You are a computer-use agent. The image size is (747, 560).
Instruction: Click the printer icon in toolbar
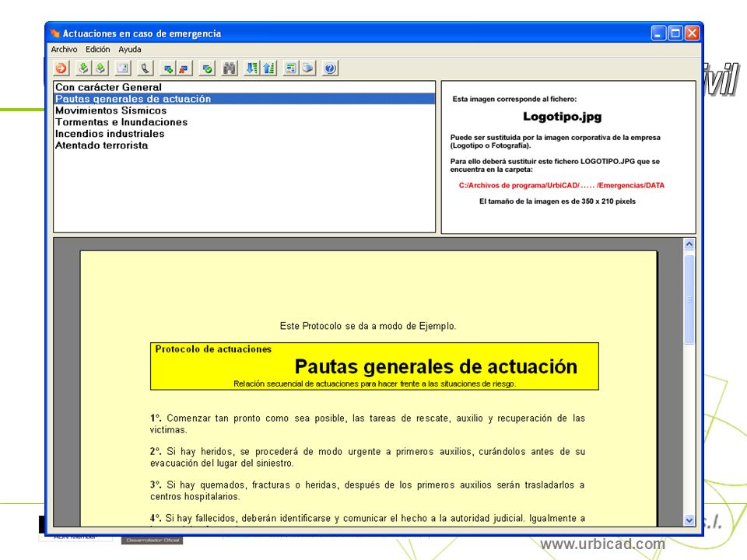click(308, 68)
